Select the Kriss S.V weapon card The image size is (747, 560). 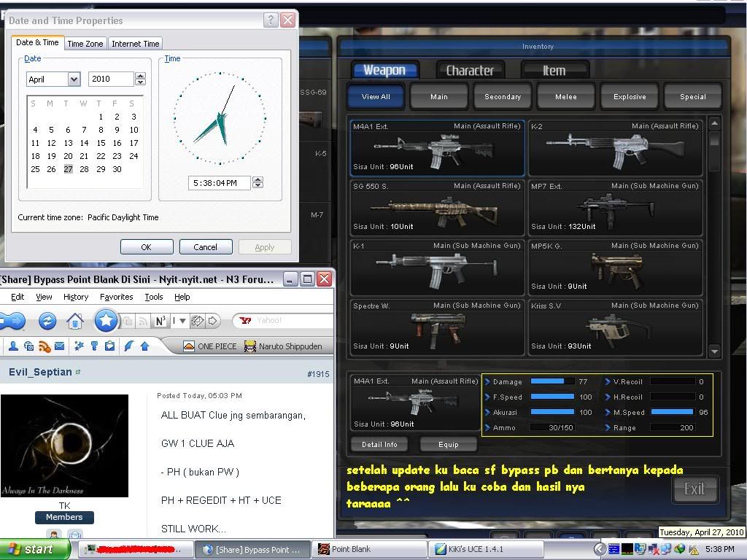point(615,327)
